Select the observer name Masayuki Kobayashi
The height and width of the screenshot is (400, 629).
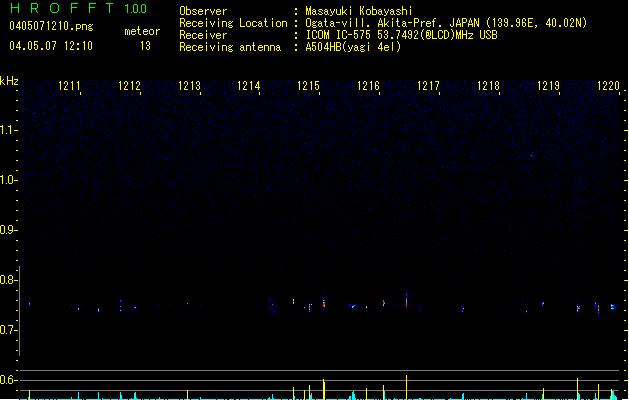(359, 11)
